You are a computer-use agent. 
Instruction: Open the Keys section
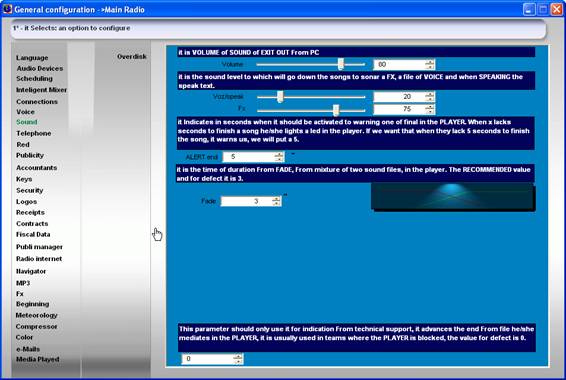click(x=24, y=179)
